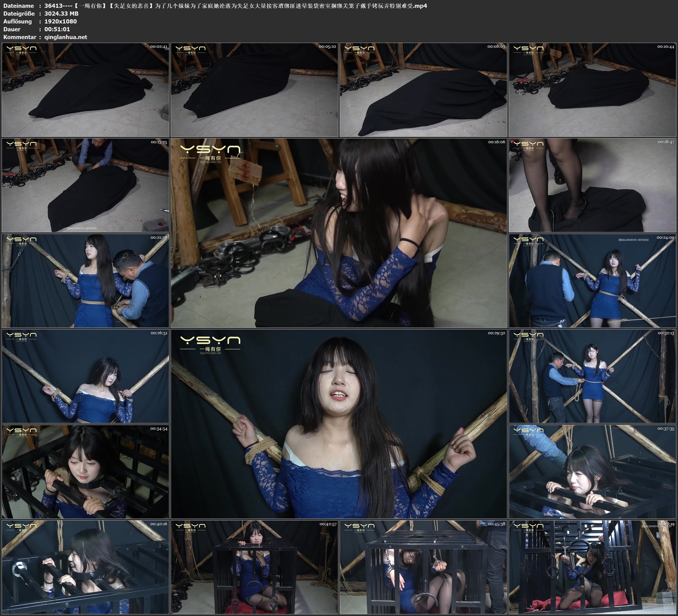This screenshot has height=616, width=678.
Task: Select the 00:21:28 frame
Action: tap(85, 281)
